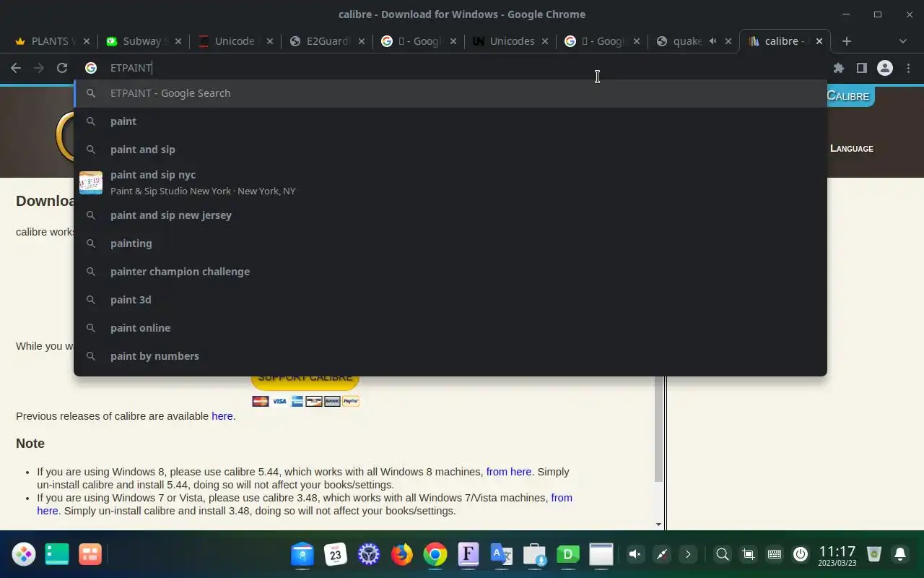Screen dimensions: 924x578
Task: Open the Chrome three-dot menu
Action: [x=909, y=68]
